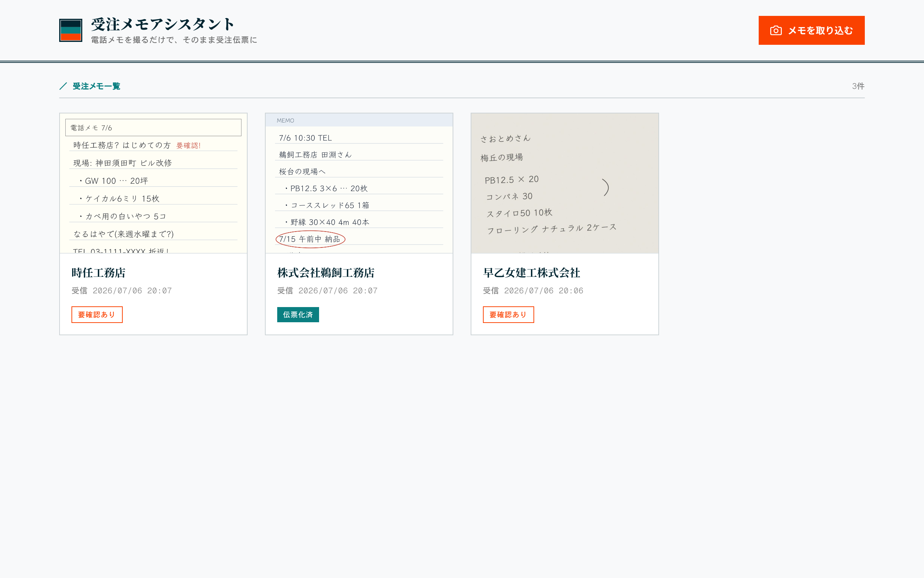Click the tagline 電話メモを撮るだけで text
Image resolution: width=924 pixels, height=578 pixels.
pyautogui.click(x=174, y=40)
